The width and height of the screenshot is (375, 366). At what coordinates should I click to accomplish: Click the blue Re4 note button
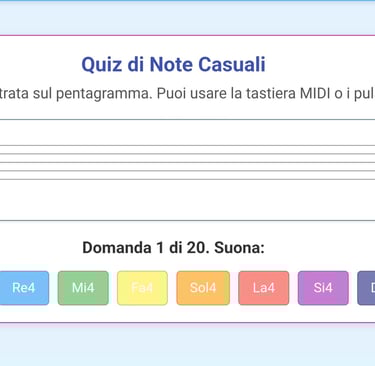coord(24,288)
